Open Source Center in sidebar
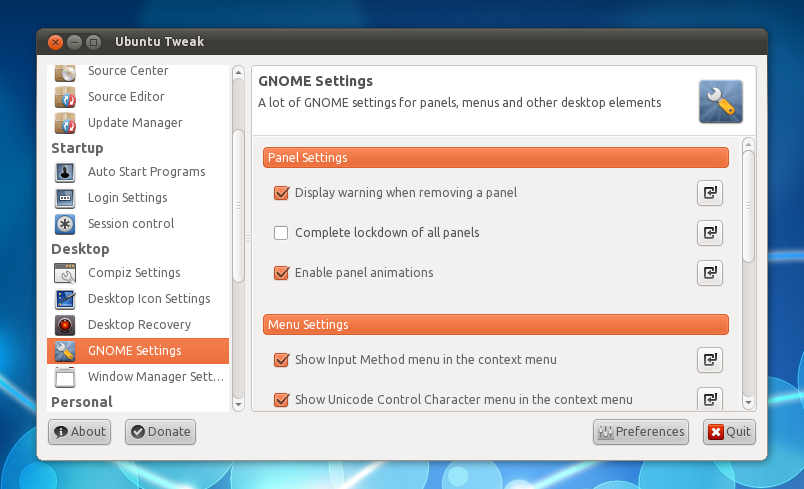 tap(138, 72)
